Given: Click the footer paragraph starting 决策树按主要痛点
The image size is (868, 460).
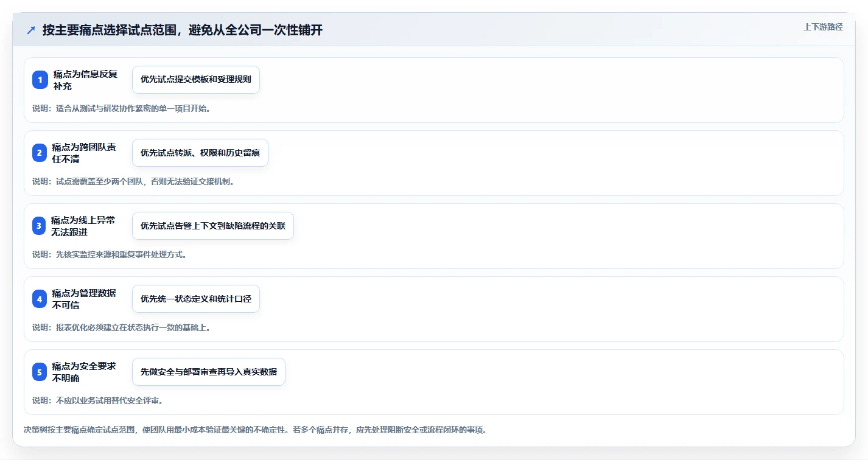Looking at the screenshot, I should tap(255, 430).
